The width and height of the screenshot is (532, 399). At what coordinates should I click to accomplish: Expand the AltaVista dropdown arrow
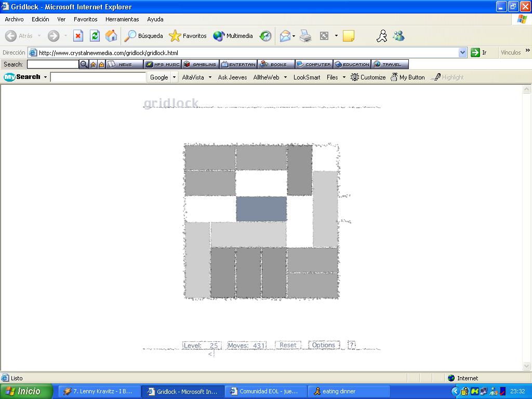coord(210,77)
